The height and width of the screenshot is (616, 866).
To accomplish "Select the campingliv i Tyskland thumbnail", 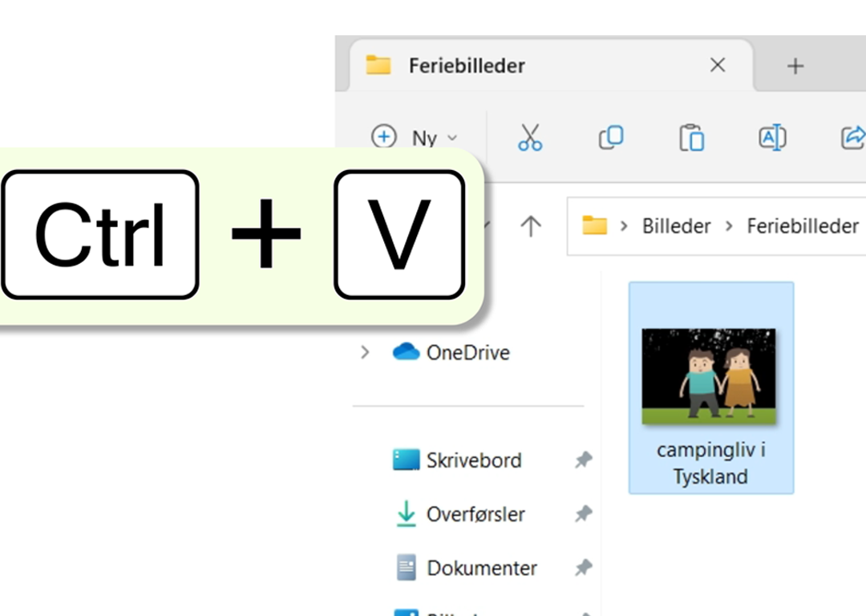I will (711, 388).
